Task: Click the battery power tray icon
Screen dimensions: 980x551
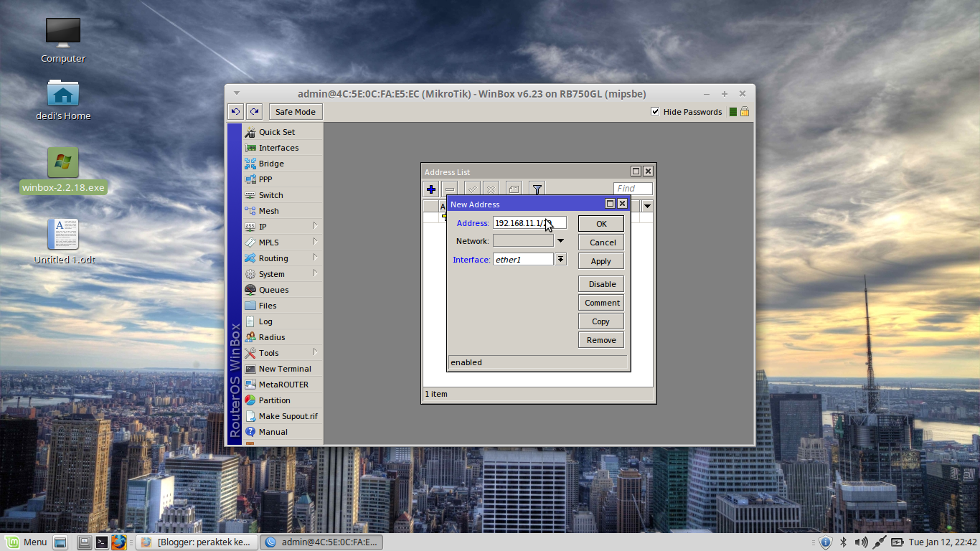Action: [897, 542]
